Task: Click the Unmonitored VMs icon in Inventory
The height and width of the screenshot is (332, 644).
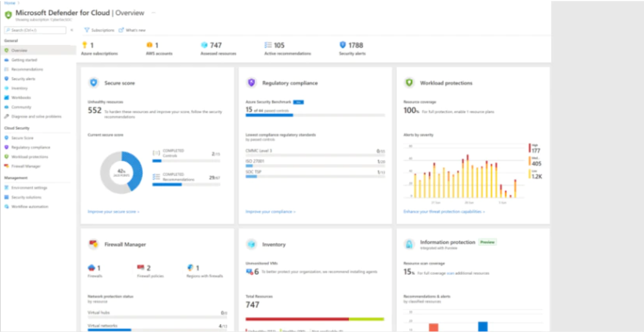Action: pos(249,271)
